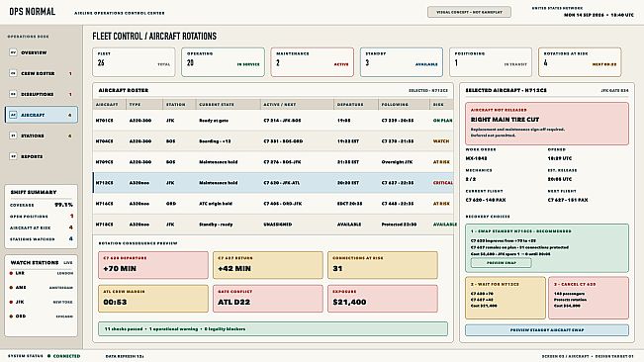Viewport: 644px width, 362px height.
Task: Click the Overview sidebar icon
Action: (13, 52)
